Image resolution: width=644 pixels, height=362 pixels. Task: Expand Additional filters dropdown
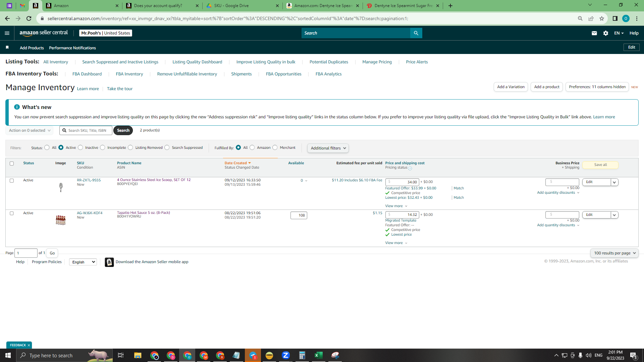[x=328, y=148]
